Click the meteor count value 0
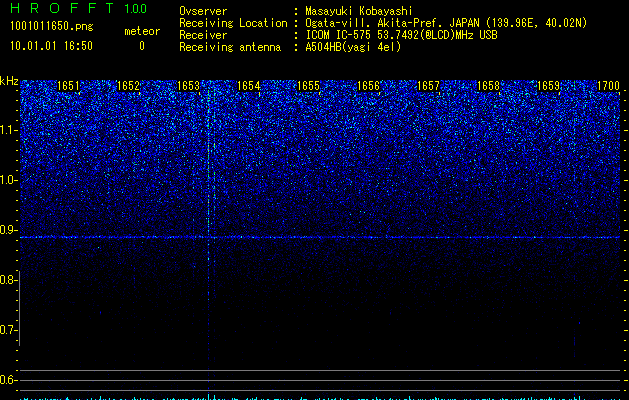Viewport: 629px width, 400px height. coord(142,46)
